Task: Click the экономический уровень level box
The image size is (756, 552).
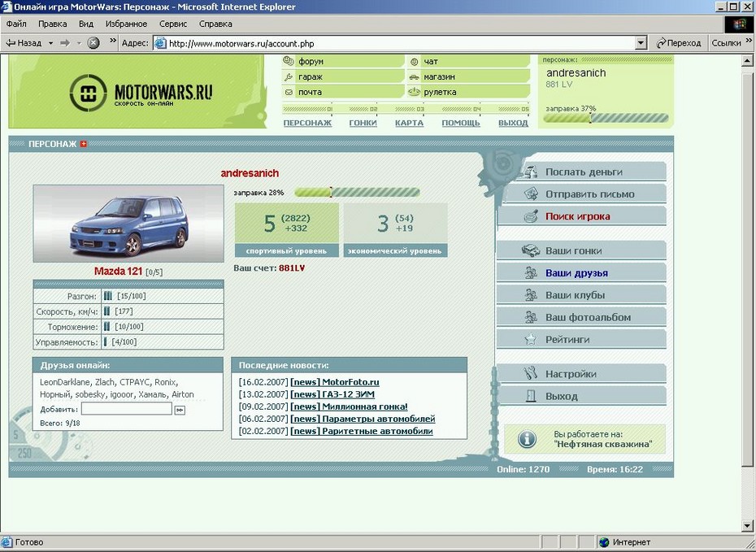Action: [395, 229]
